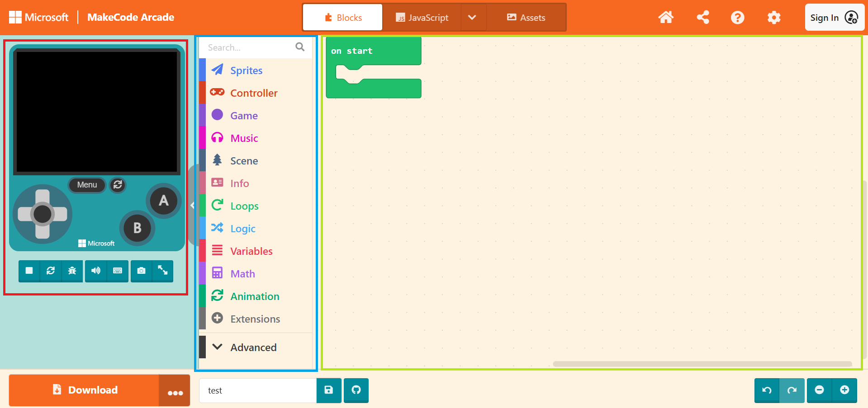Viewport: 868px width, 408px height.
Task: Expand the Advanced block categories
Action: pyautogui.click(x=253, y=347)
